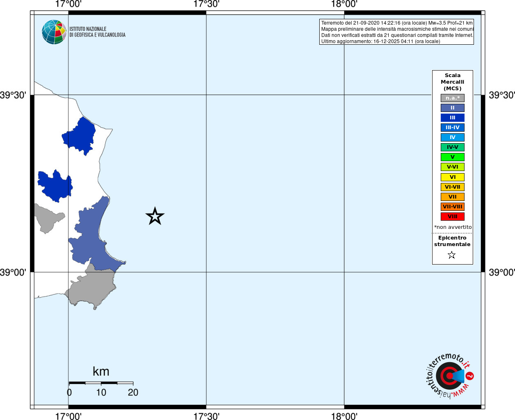Click the Istituto Nazionale di Geofisica text
Viewport: 515px width, 420px height.
97,32
